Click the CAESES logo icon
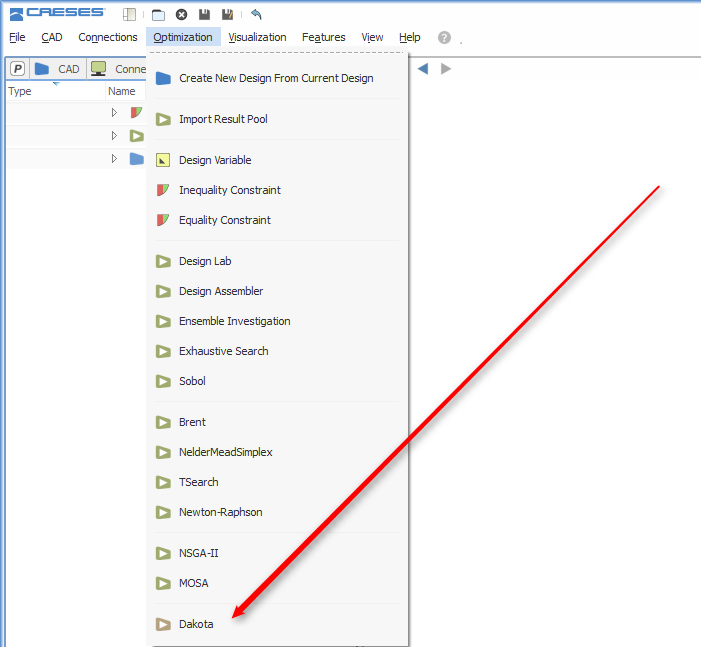The height and width of the screenshot is (647, 701). pyautogui.click(x=16, y=14)
